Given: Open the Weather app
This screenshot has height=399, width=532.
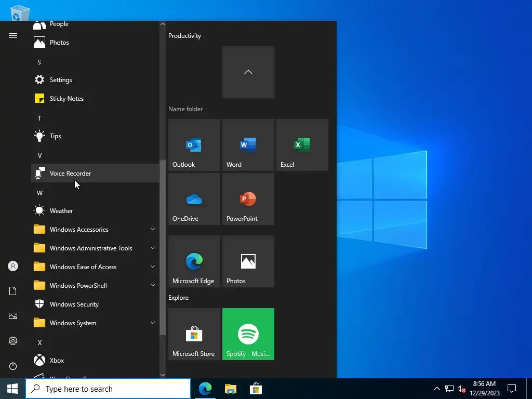Looking at the screenshot, I should pyautogui.click(x=95, y=211).
